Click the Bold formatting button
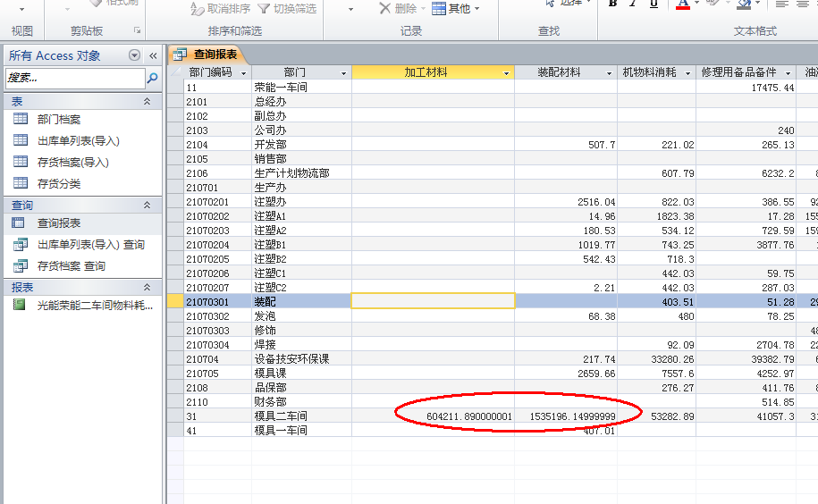Image resolution: width=818 pixels, height=504 pixels. click(x=612, y=4)
